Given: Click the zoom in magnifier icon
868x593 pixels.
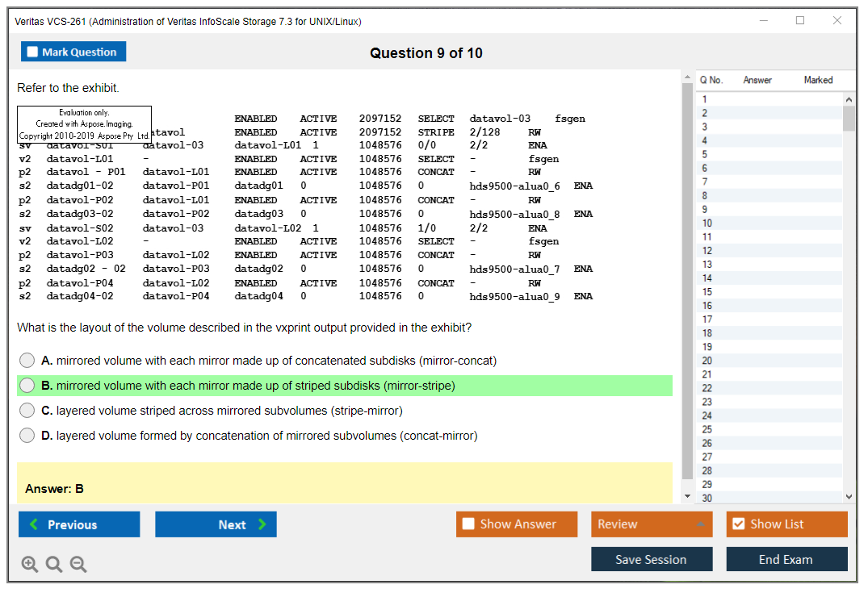Looking at the screenshot, I should pyautogui.click(x=30, y=565).
